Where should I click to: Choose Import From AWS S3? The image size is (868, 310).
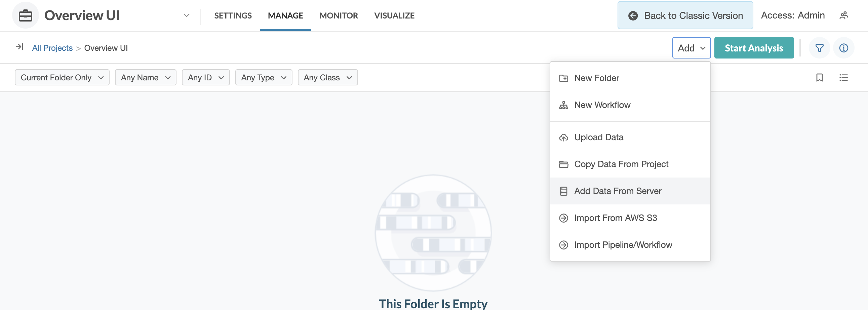[615, 218]
